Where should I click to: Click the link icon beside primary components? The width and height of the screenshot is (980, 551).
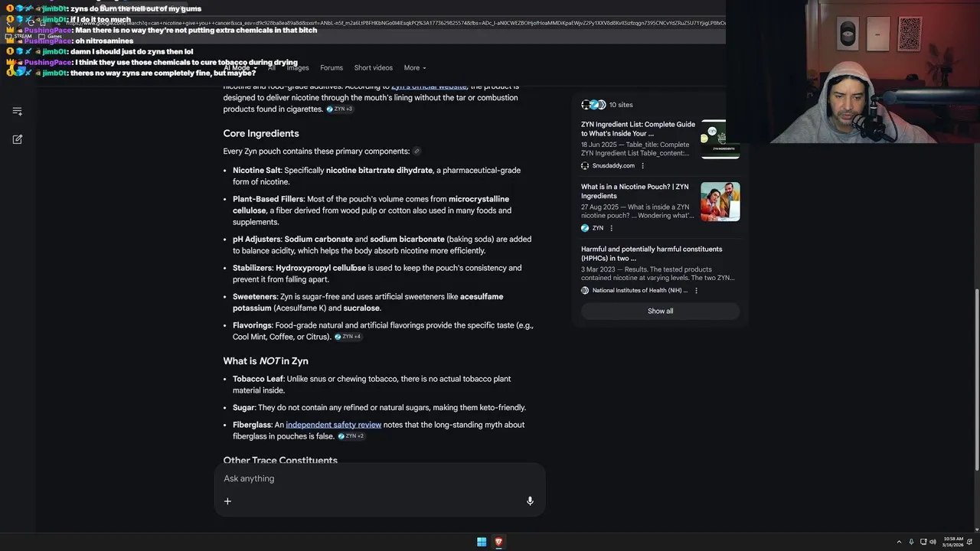pos(416,152)
